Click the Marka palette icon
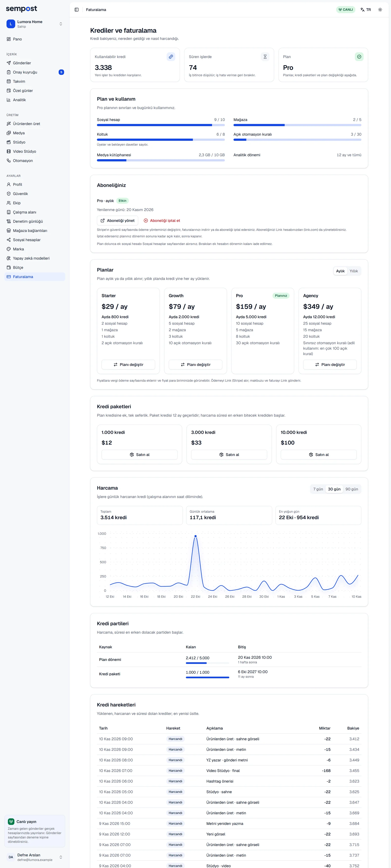Image resolution: width=391 pixels, height=868 pixels. 9,249
